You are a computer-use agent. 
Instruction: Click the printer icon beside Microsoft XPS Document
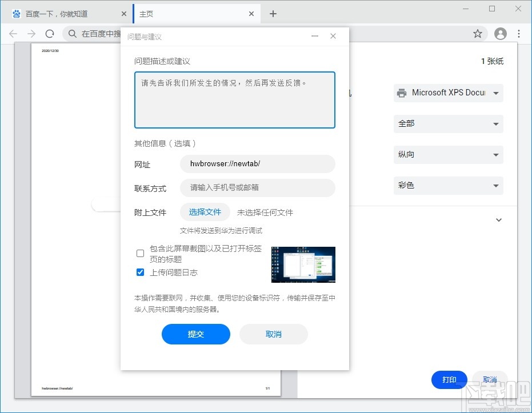(x=402, y=93)
